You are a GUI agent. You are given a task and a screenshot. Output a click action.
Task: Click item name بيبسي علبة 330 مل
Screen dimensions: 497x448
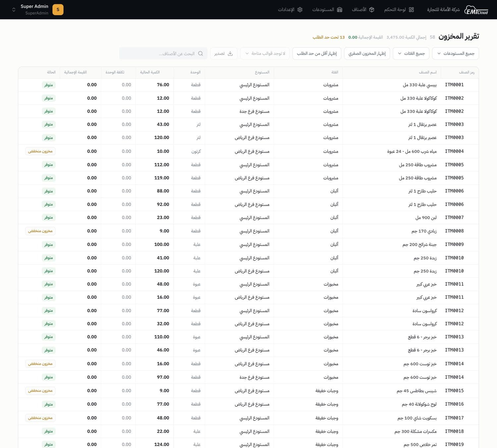[420, 85]
